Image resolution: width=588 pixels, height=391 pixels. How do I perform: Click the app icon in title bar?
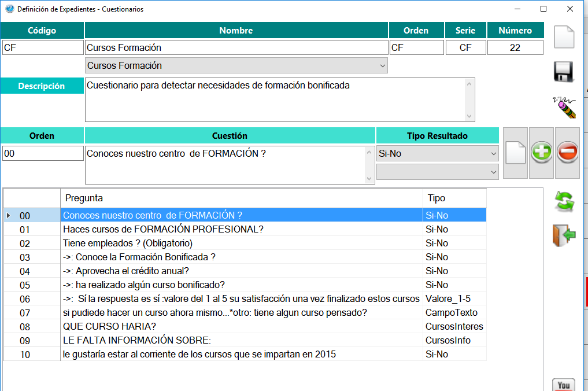click(9, 9)
